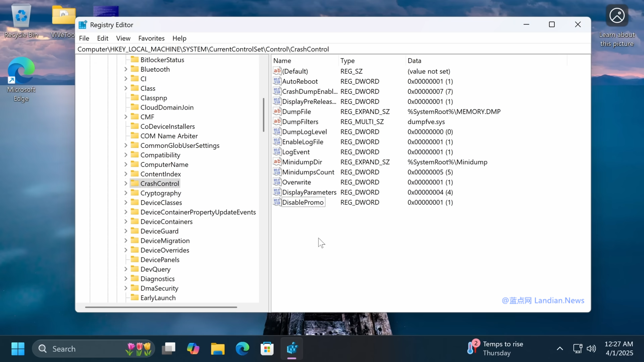The height and width of the screenshot is (362, 644).
Task: Expand the Class key
Action: [x=126, y=88]
